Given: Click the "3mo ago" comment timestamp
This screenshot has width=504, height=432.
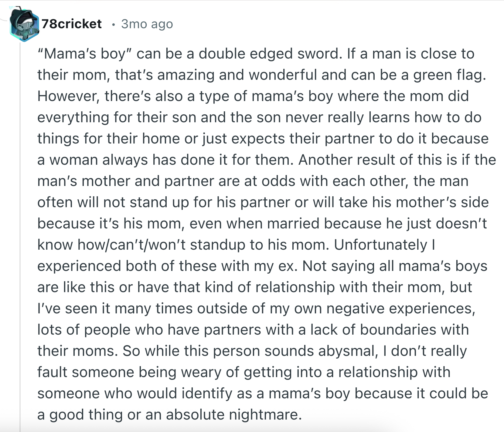Looking at the screenshot, I should 147,24.
